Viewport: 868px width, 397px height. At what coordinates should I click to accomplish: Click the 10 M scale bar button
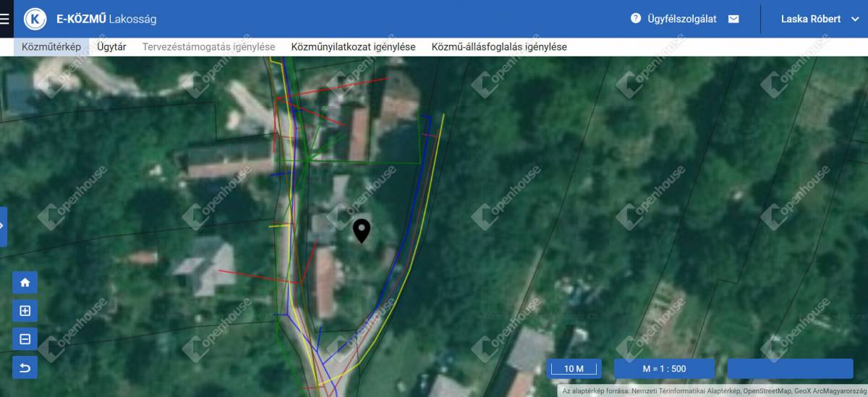(574, 369)
